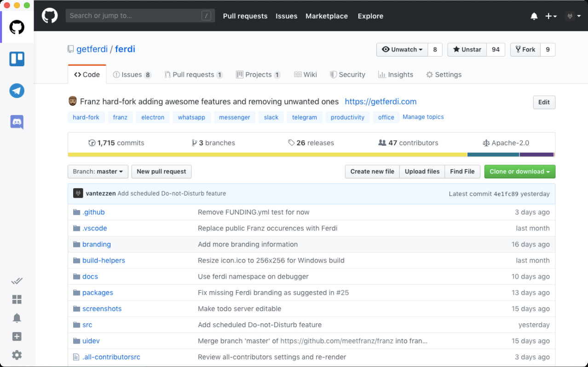Open Explore in top navigation
588x367 pixels.
click(x=370, y=16)
